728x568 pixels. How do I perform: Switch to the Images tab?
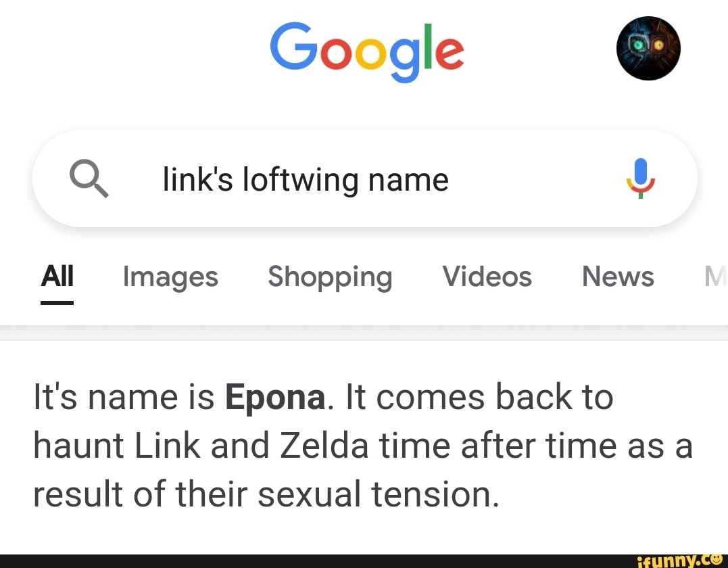pyautogui.click(x=170, y=277)
